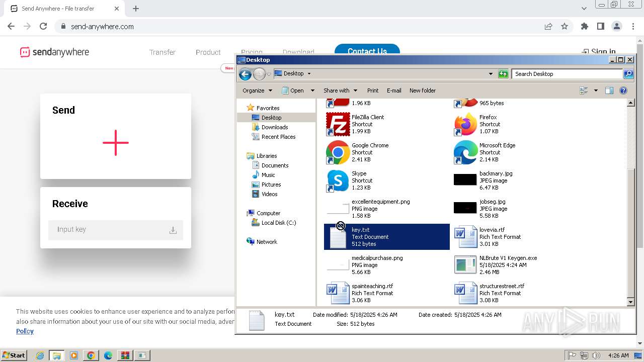Click E-mail in Explorer toolbar
This screenshot has height=362, width=644.
(394, 90)
